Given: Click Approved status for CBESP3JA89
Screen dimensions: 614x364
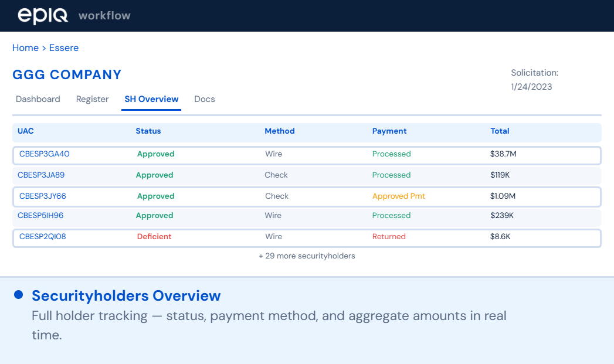Looking at the screenshot, I should (154, 175).
